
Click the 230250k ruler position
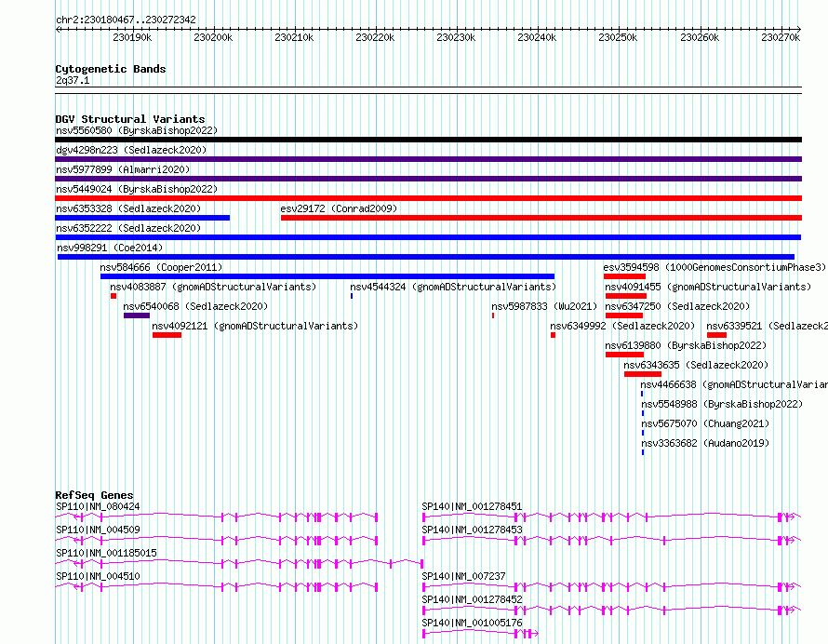pyautogui.click(x=618, y=37)
